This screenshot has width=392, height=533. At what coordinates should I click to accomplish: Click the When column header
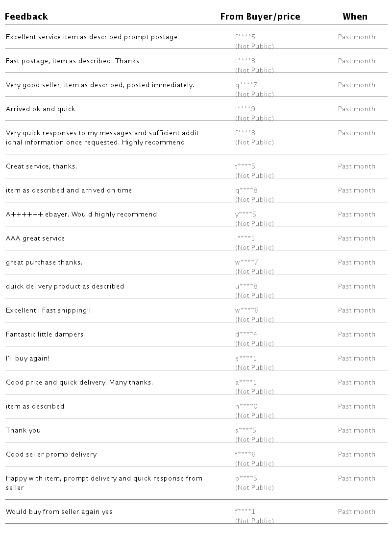tap(355, 17)
